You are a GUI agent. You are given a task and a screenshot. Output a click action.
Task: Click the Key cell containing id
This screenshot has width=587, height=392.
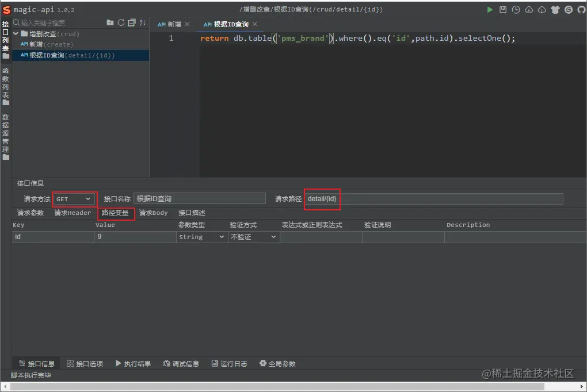[x=53, y=237]
